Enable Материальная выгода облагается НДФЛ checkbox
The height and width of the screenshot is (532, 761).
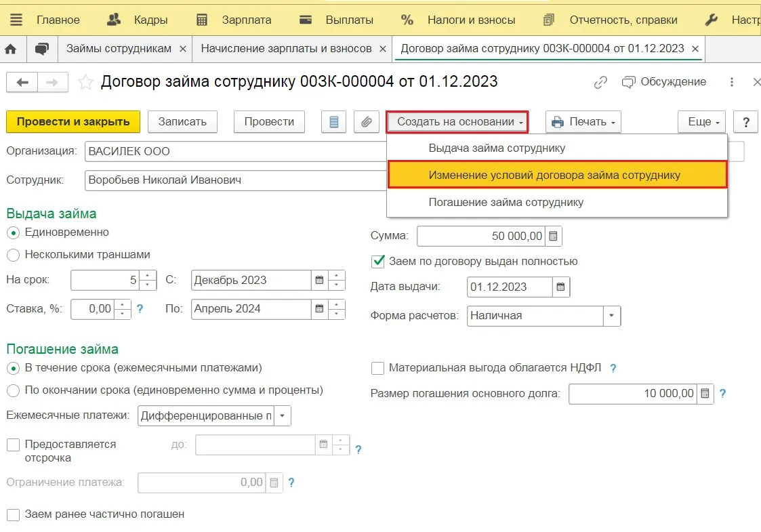point(378,369)
